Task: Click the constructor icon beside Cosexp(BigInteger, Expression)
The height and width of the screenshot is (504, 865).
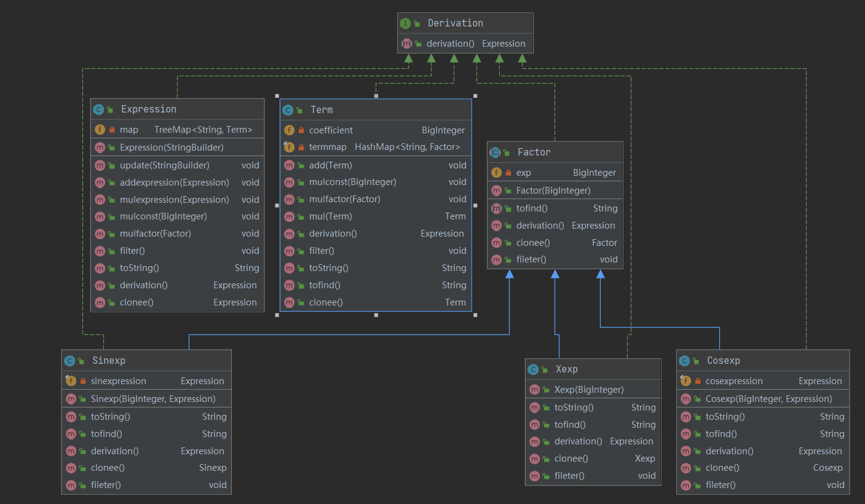Action: coord(686,399)
